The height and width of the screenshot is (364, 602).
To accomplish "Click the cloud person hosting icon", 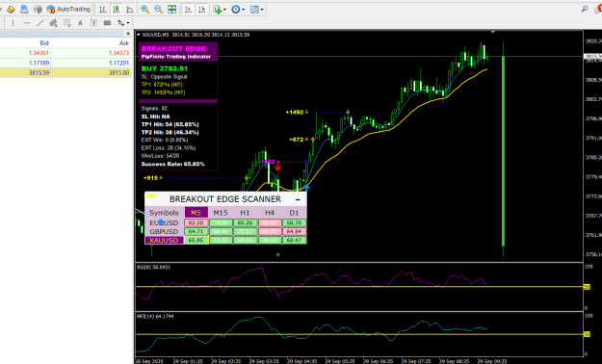I will pyautogui.click(x=24, y=10).
